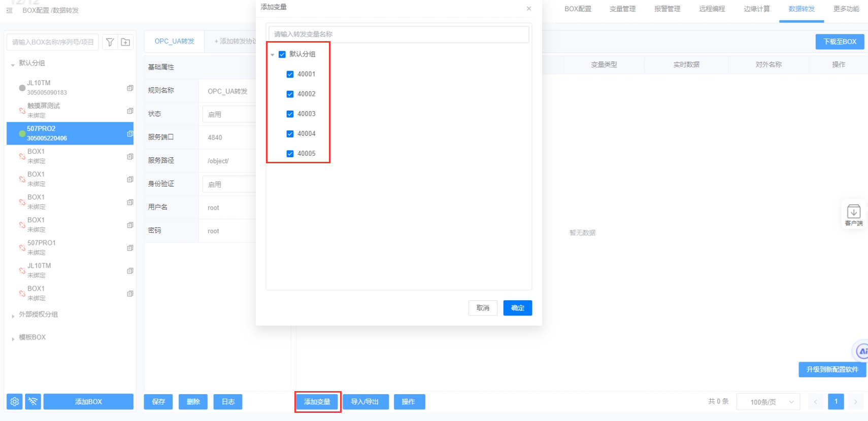Click green online status dot of 507PRO2
This screenshot has width=868, height=421.
tap(22, 133)
